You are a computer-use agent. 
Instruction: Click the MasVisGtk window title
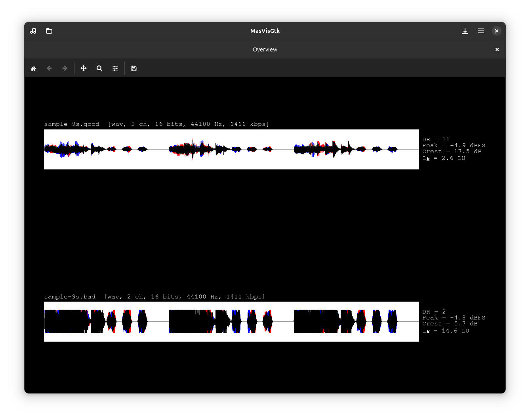coord(265,31)
